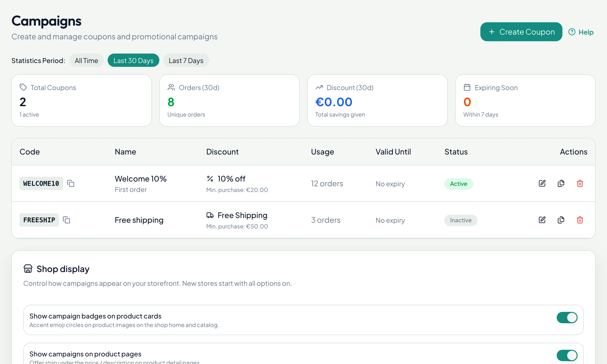This screenshot has width=607, height=364.
Task: Open the Help link
Action: 581,32
